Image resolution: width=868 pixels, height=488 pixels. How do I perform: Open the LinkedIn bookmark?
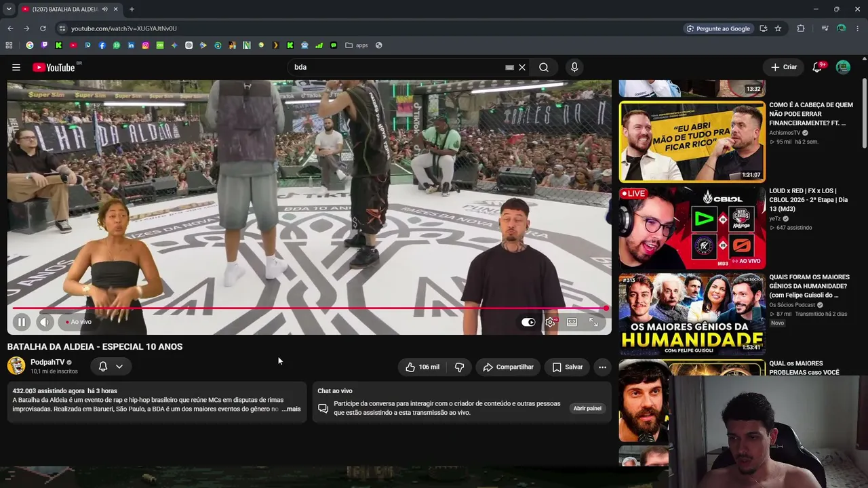(x=131, y=45)
